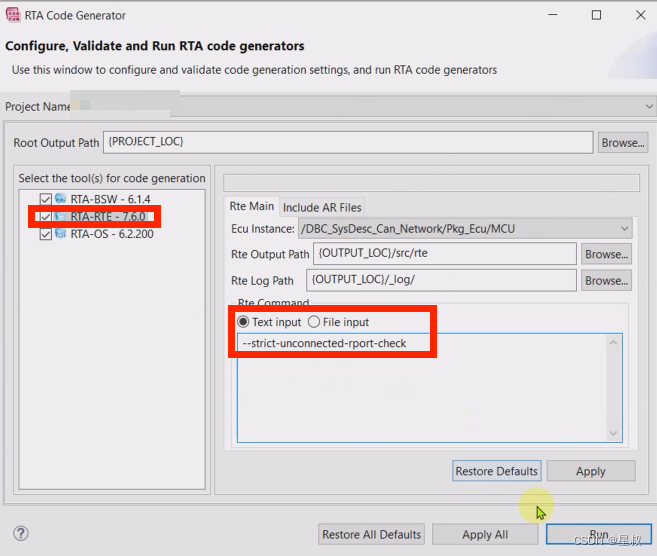The width and height of the screenshot is (657, 556).
Task: Click Browse next to Rte Output Path
Action: [606, 254]
